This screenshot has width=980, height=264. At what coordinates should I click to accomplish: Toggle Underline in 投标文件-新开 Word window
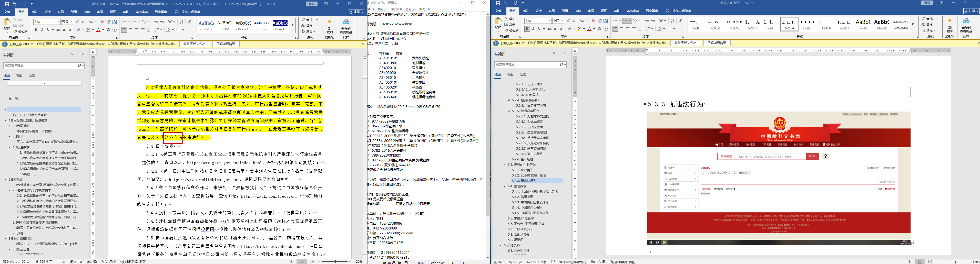tap(539, 28)
